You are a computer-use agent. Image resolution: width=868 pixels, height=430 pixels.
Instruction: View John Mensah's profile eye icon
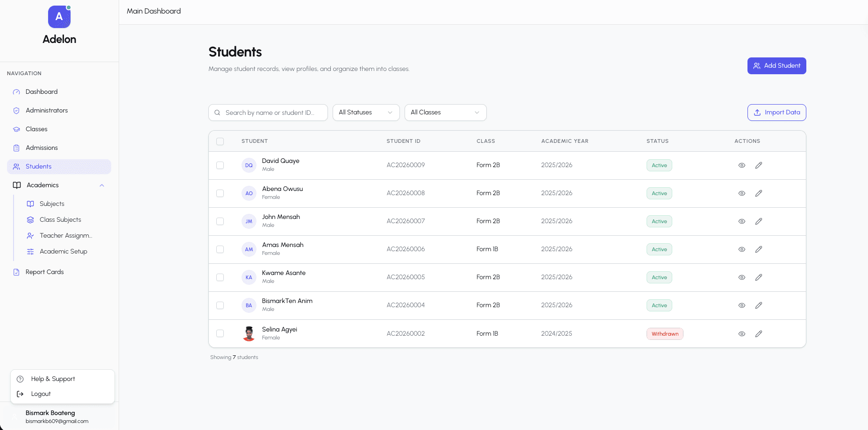click(x=742, y=221)
